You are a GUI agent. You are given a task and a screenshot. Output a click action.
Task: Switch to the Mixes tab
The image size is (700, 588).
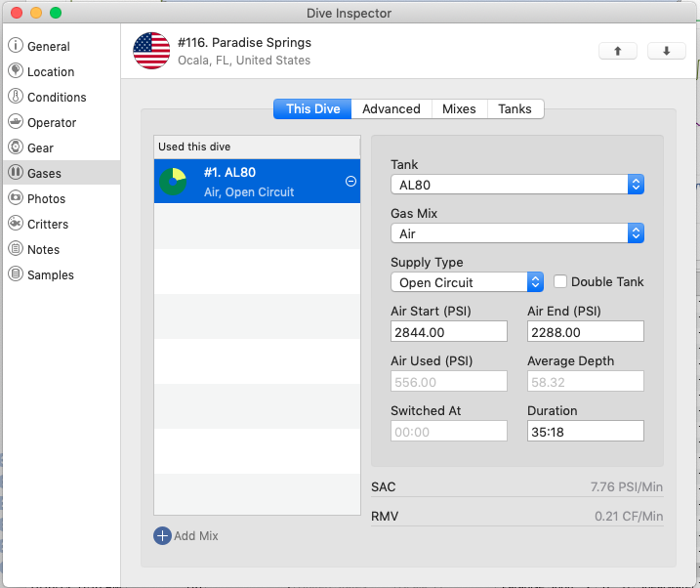(459, 109)
